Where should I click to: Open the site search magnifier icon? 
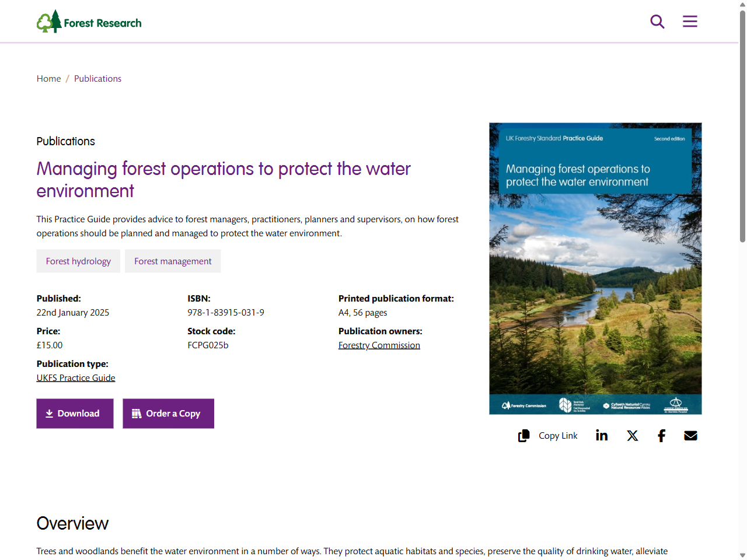click(x=657, y=21)
